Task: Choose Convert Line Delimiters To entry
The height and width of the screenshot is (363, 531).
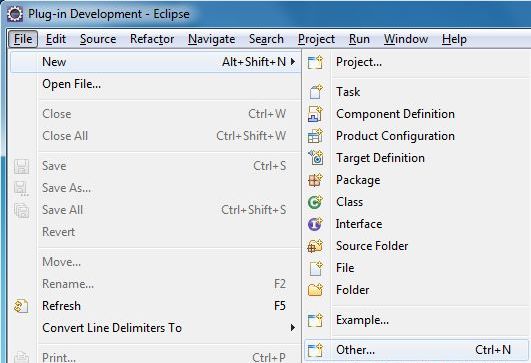Action: click(156, 328)
